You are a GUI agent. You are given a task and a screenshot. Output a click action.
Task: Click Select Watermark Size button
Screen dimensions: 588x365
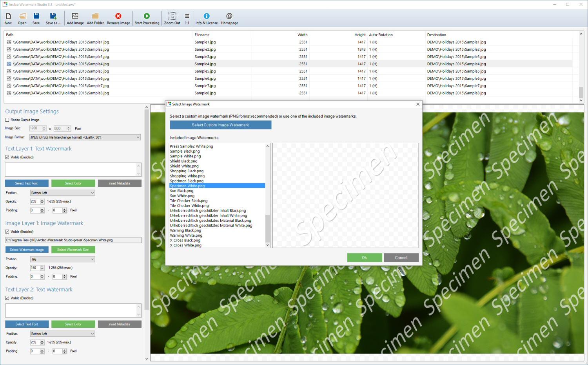[x=73, y=250]
